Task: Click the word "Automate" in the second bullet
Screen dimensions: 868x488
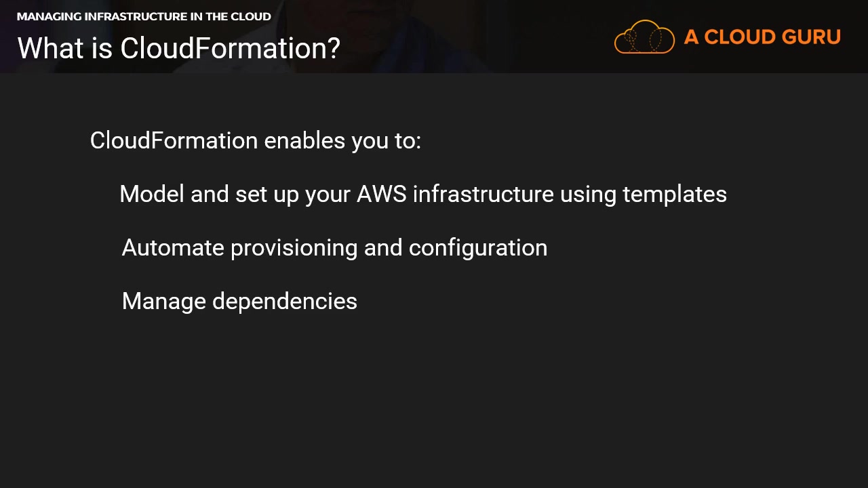Action: pyautogui.click(x=173, y=248)
